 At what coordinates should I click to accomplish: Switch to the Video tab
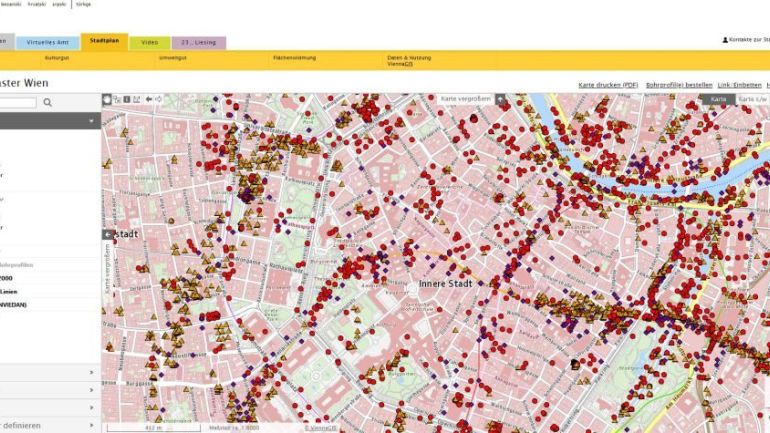point(149,43)
